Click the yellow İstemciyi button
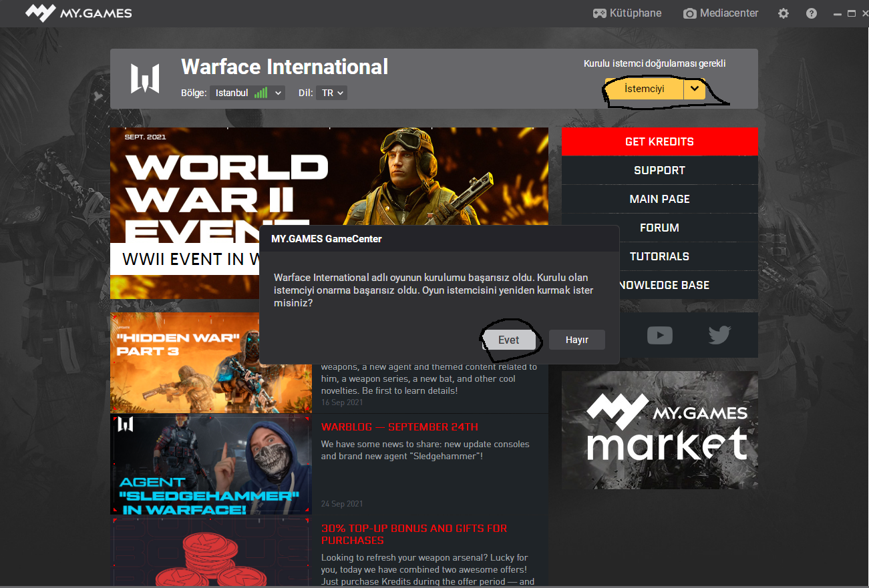This screenshot has width=869, height=588. pyautogui.click(x=644, y=89)
